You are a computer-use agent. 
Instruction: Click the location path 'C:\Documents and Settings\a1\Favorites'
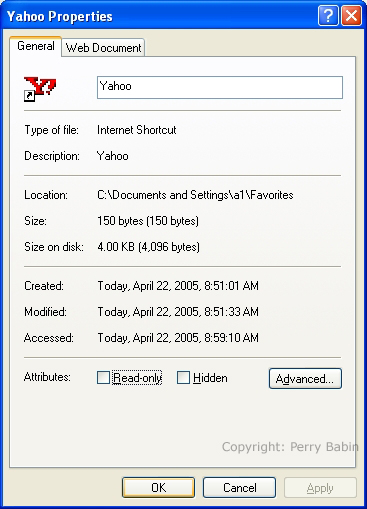(x=195, y=195)
